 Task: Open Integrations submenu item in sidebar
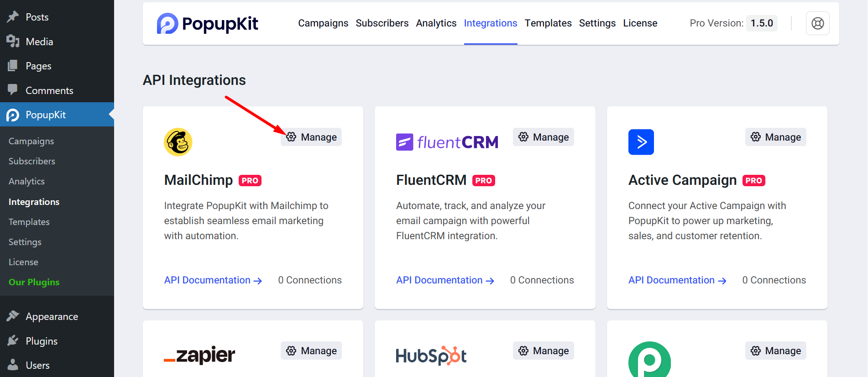pos(34,202)
